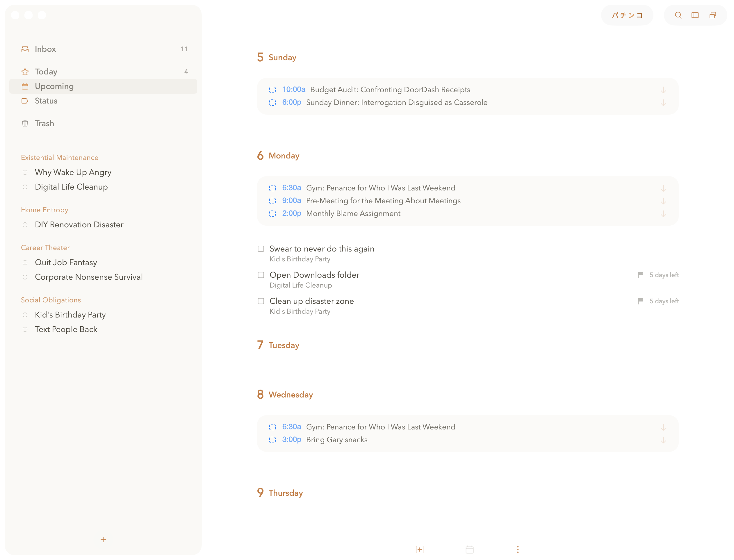Click the flag icon on Open Downloads folder
The height and width of the screenshot is (560, 734).
coord(640,275)
